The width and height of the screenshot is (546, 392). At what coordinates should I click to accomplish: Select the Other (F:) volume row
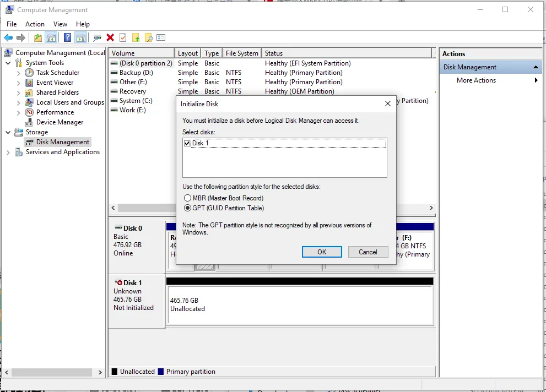click(129, 82)
